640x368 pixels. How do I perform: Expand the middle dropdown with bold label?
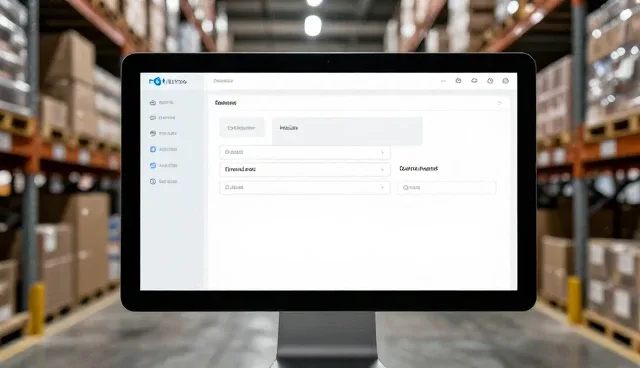[x=304, y=169]
